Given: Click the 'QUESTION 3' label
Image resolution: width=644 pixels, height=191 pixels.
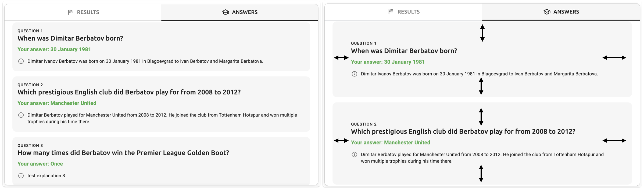Looking at the screenshot, I should [x=30, y=145].
